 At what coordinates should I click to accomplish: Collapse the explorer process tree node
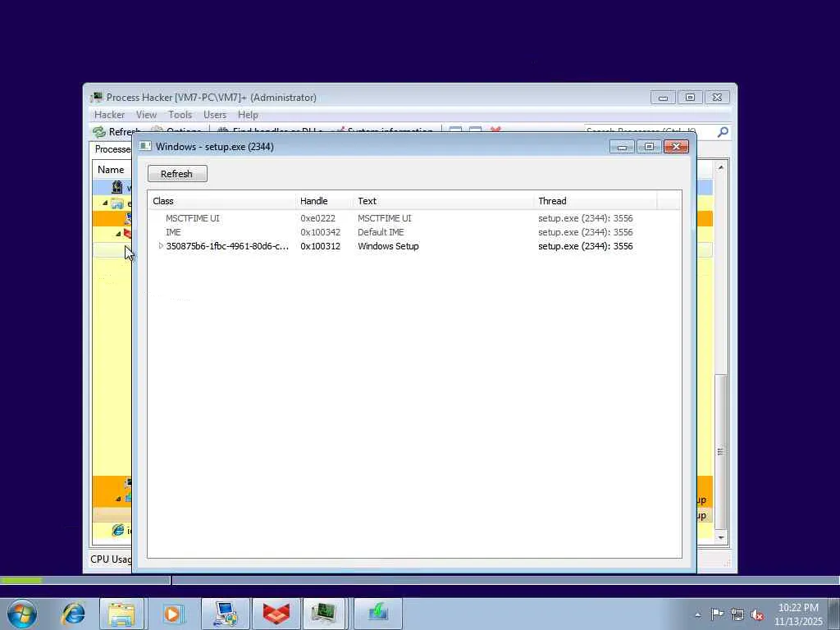(106, 203)
